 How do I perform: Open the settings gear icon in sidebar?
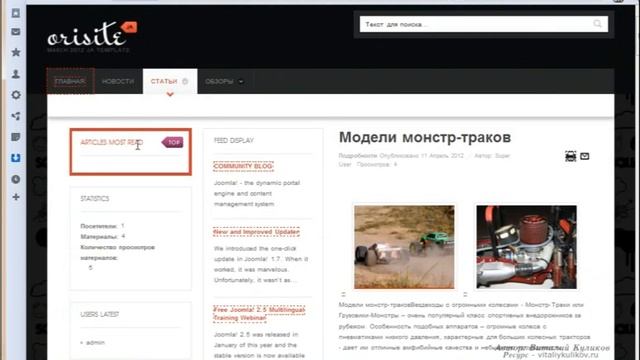point(16,95)
